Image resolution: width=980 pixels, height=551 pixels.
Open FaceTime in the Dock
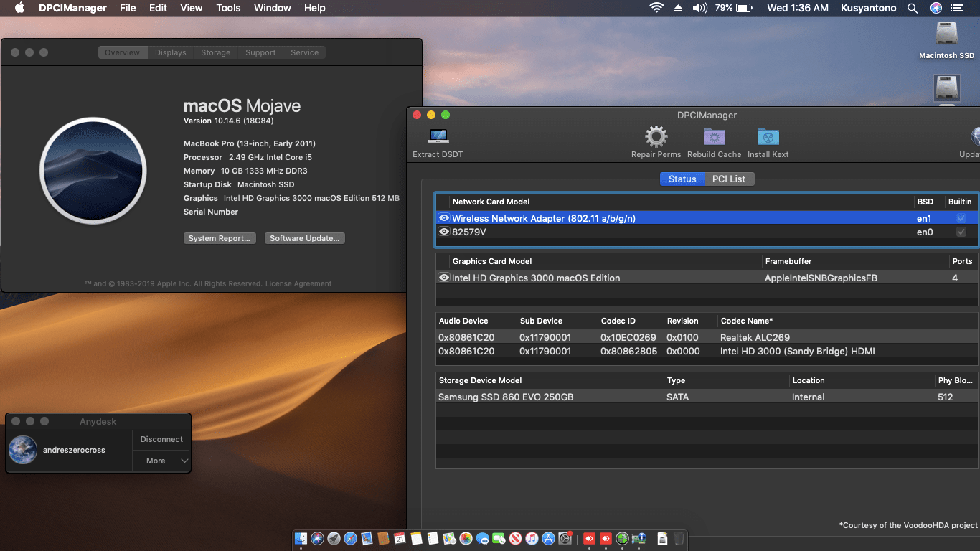click(x=499, y=538)
